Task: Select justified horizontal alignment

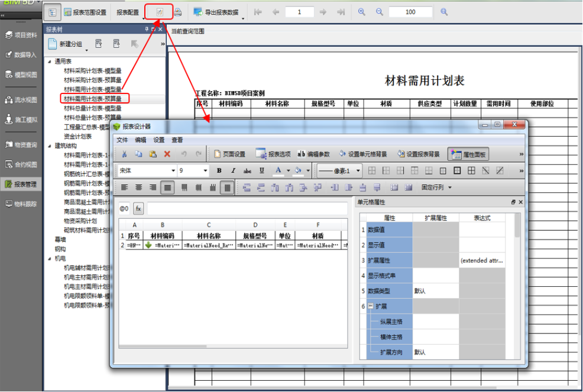Action: point(168,187)
